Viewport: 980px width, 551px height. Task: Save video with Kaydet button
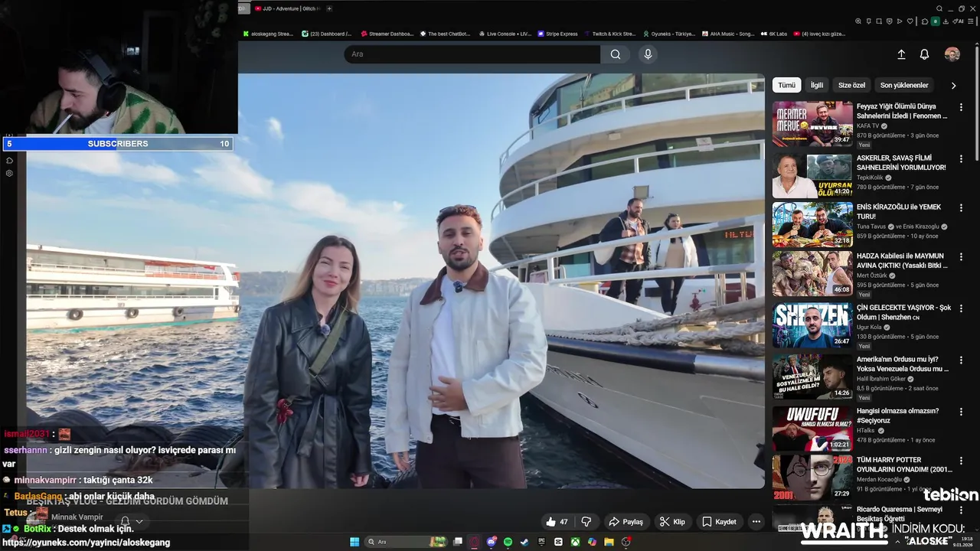(x=719, y=522)
